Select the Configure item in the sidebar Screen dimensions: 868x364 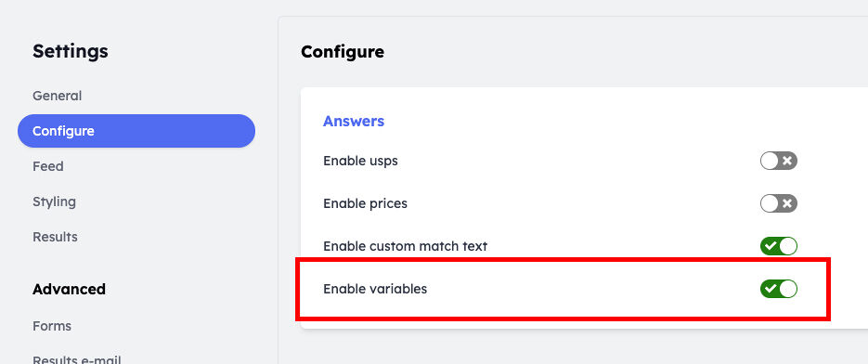(136, 131)
